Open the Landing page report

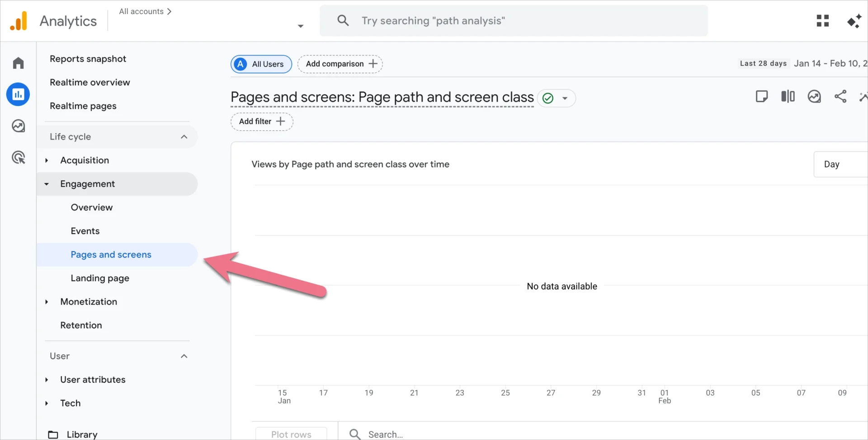[100, 278]
